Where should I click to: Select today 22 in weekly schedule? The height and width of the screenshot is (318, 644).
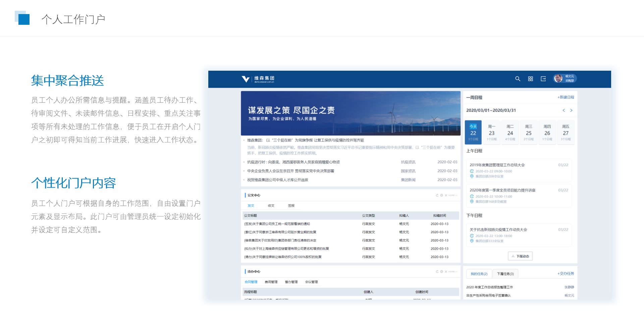(x=473, y=133)
